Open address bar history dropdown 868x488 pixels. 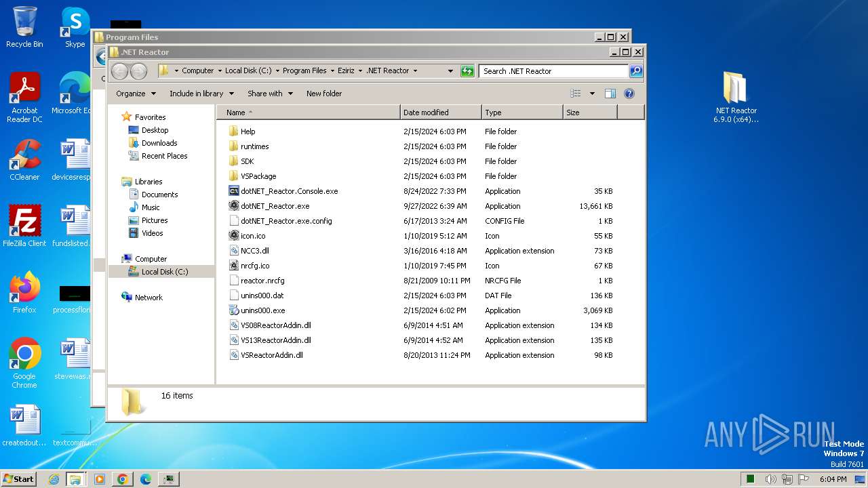pyautogui.click(x=450, y=71)
